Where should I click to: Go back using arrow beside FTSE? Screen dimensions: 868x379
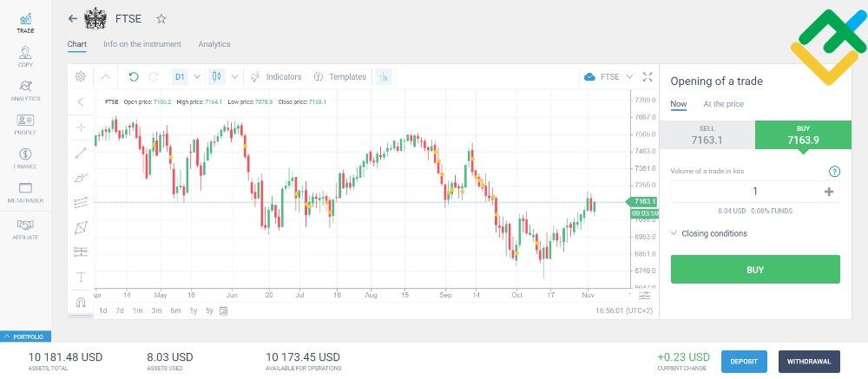[73, 19]
